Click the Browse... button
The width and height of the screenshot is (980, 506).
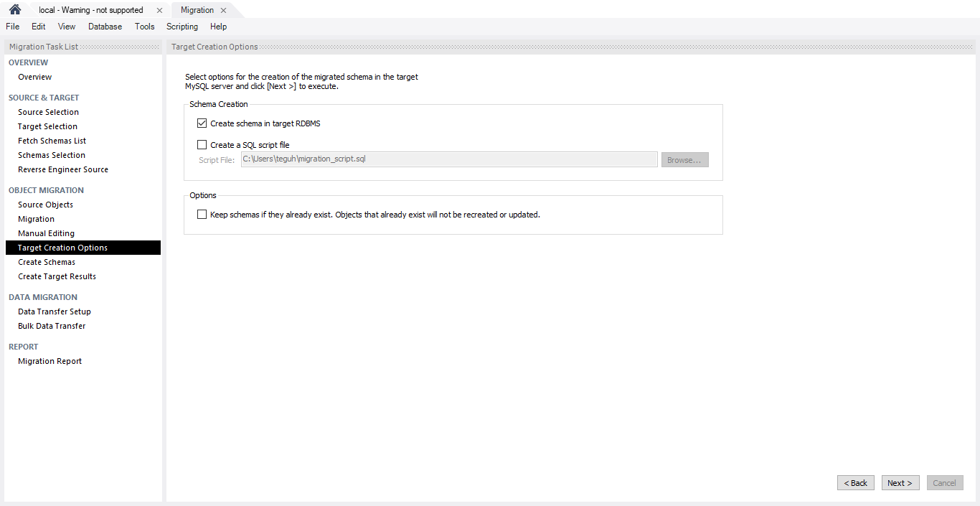pos(684,159)
